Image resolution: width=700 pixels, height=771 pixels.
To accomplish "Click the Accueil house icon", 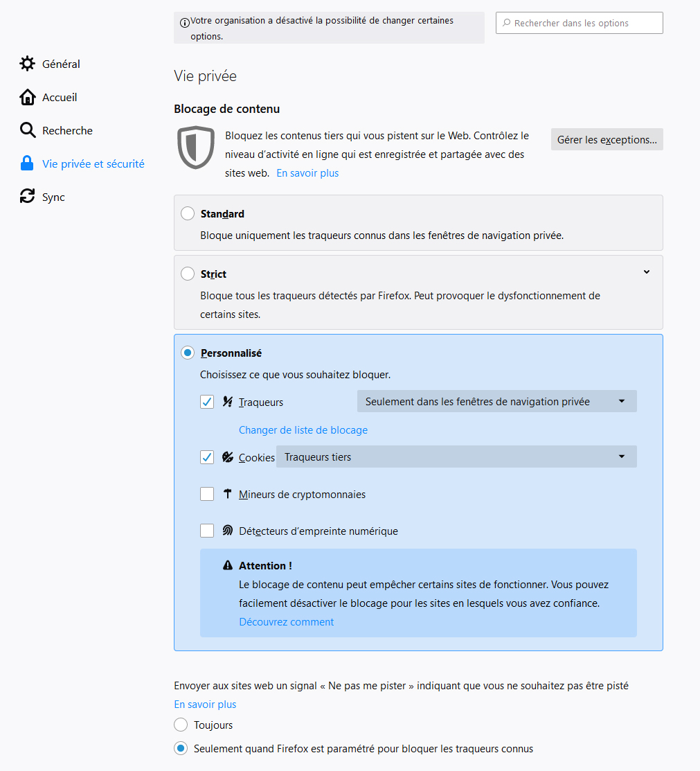I will [x=28, y=98].
